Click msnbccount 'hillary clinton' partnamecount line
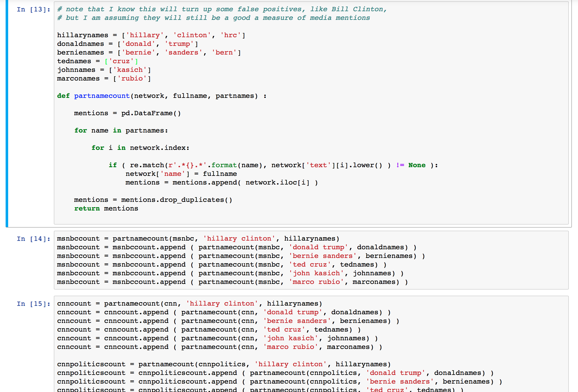Image resolution: width=578 pixels, height=392 pixels. click(198, 239)
